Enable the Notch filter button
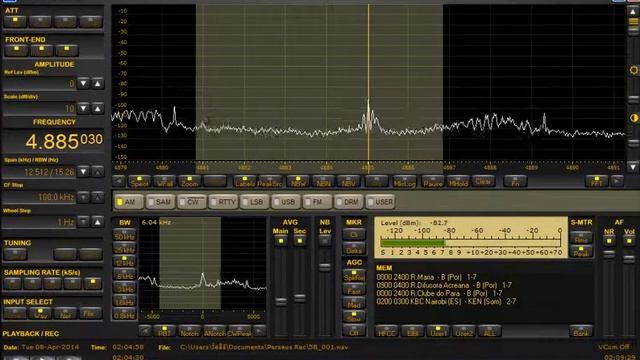 point(189,331)
